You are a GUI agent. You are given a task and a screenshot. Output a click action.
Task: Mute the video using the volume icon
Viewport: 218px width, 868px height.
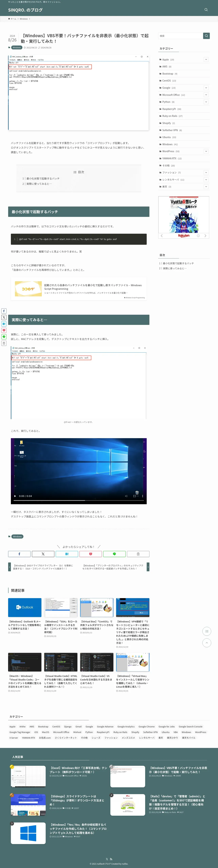pos(126,496)
